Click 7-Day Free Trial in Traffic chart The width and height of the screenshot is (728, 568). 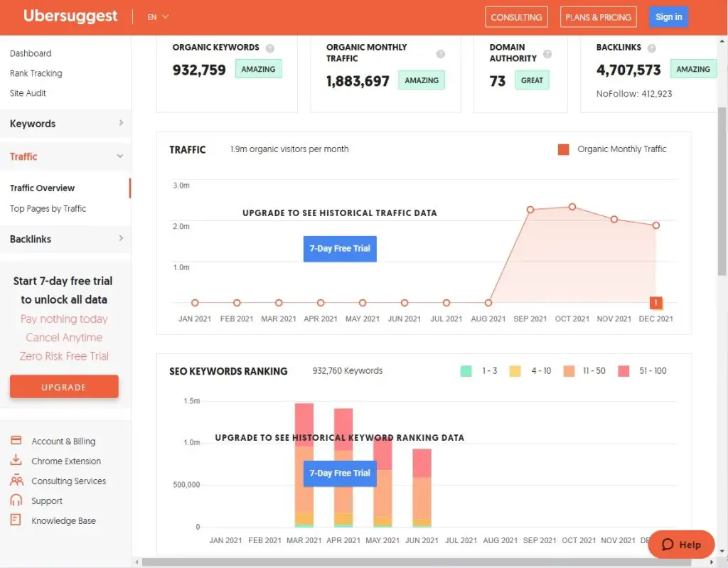point(340,249)
